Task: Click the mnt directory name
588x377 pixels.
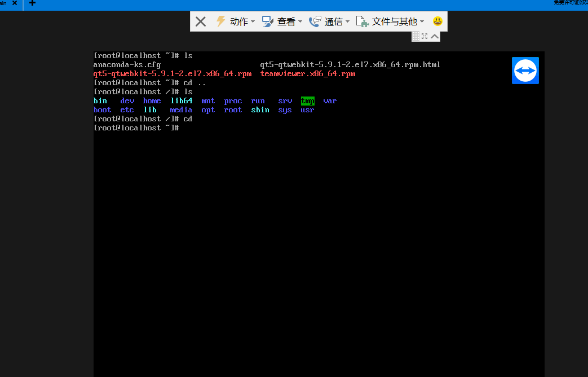Action: click(x=208, y=100)
